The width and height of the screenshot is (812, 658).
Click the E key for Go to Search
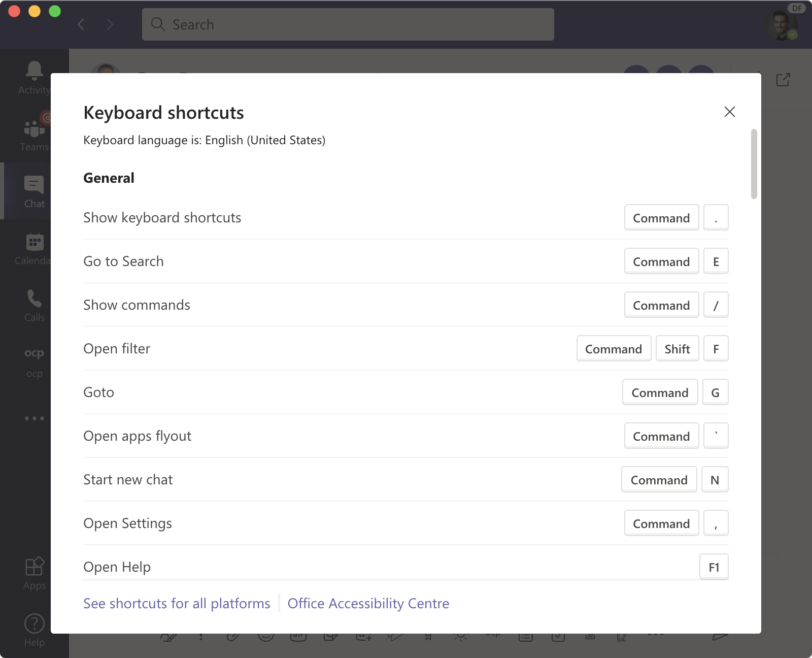point(716,261)
